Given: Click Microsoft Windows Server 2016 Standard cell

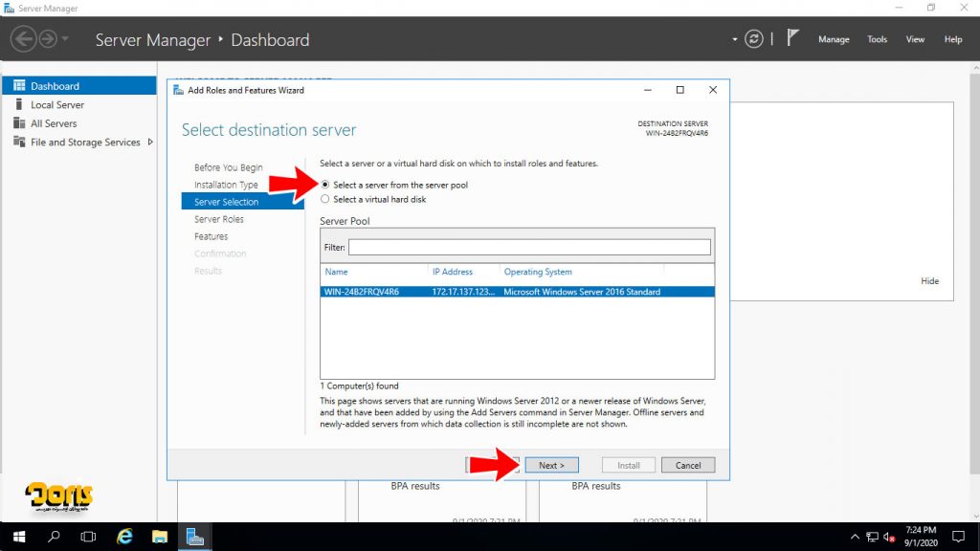Looking at the screenshot, I should (x=582, y=292).
